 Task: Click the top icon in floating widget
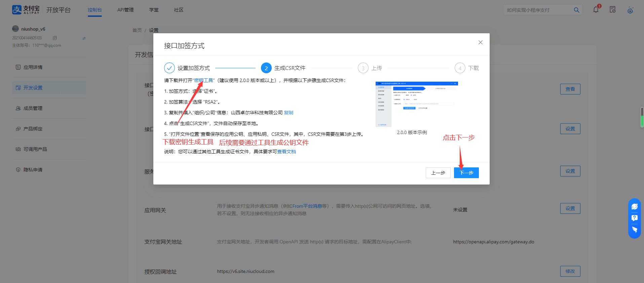point(635,207)
